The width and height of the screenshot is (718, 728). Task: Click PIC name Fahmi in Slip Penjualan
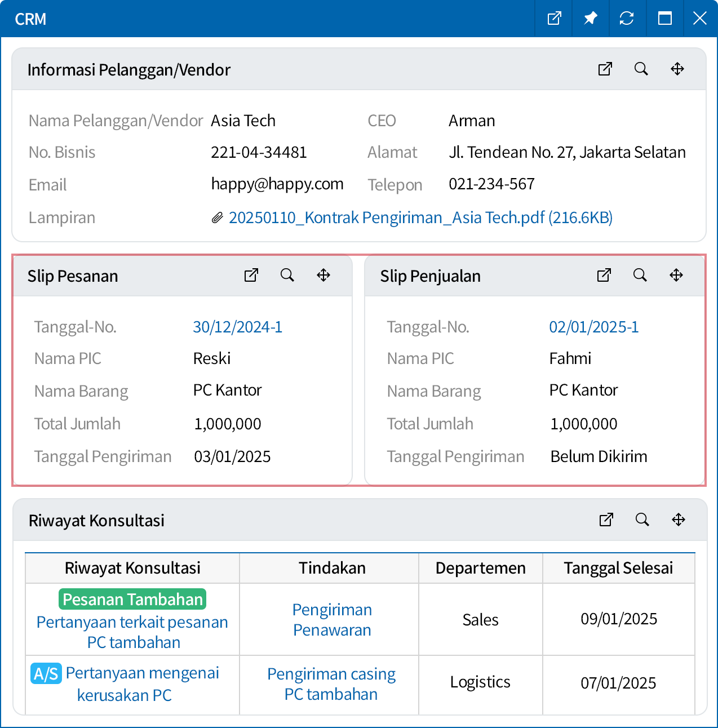click(570, 358)
